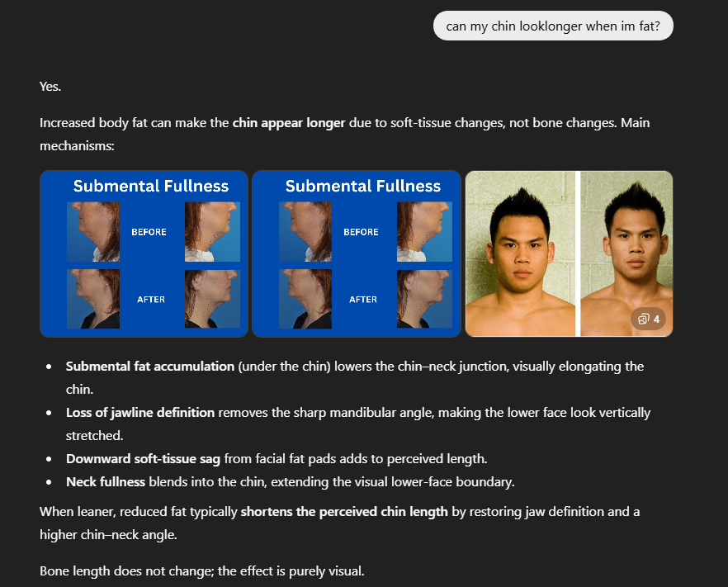Click the AFTER label in second image

[x=363, y=300]
